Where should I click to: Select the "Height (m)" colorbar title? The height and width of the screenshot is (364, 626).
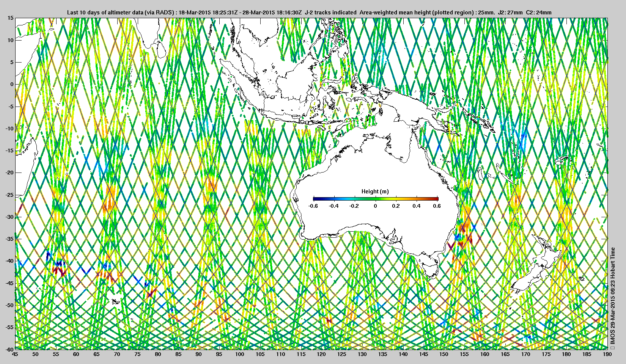[375, 191]
